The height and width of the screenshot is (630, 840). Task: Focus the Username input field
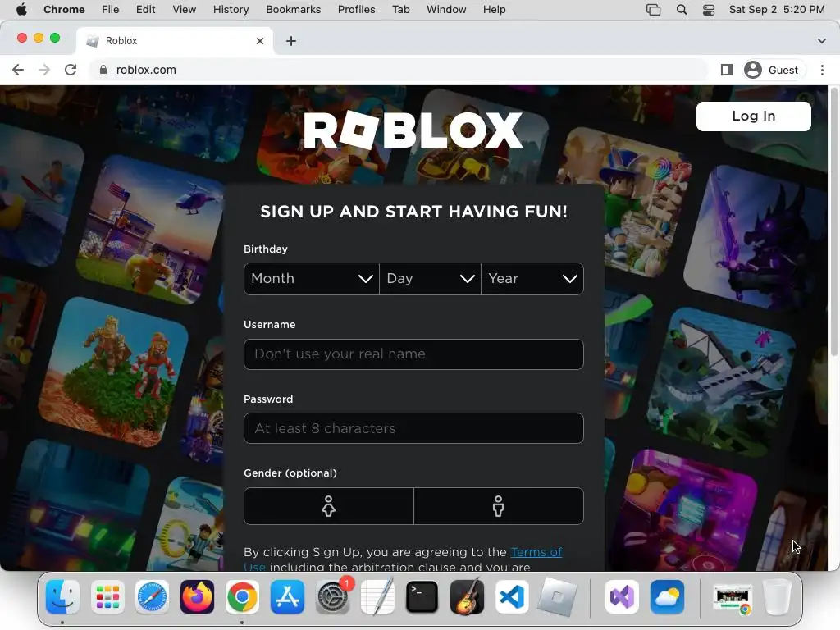[413, 354]
